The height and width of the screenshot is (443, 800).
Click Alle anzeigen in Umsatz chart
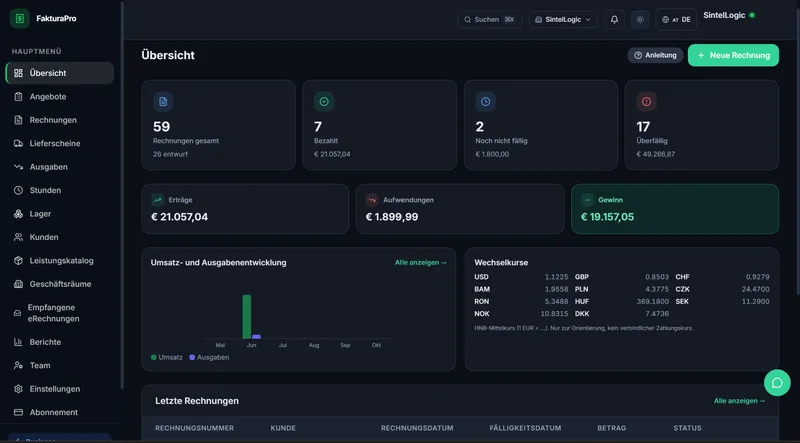click(x=420, y=262)
